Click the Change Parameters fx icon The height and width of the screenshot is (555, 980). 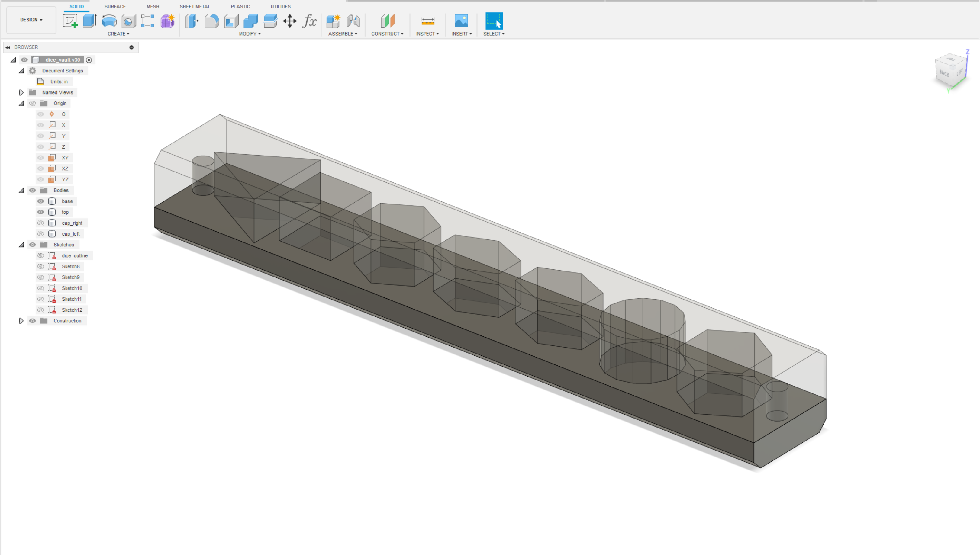pyautogui.click(x=310, y=21)
